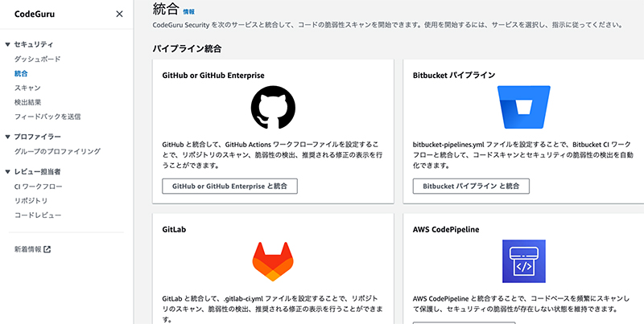Collapse the セキュリティ section triangle
This screenshot has height=324, width=644.
click(x=7, y=44)
